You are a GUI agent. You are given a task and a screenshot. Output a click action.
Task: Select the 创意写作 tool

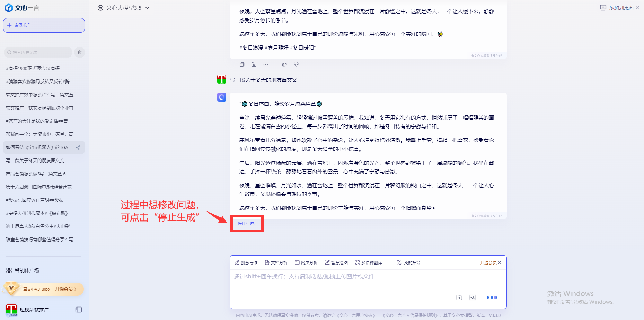point(246,262)
